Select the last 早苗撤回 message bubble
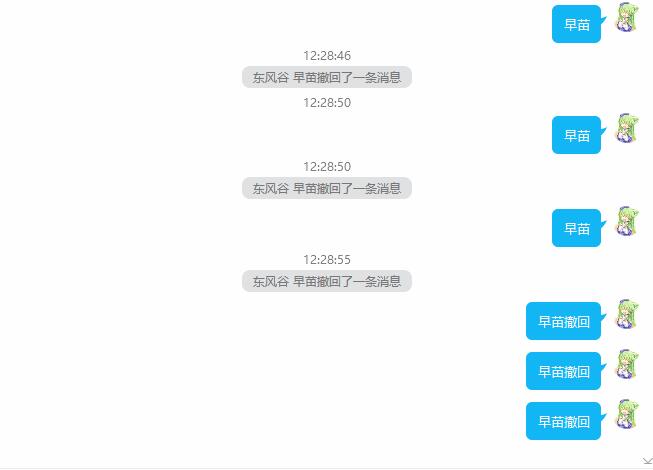The width and height of the screenshot is (653, 470). click(x=563, y=421)
